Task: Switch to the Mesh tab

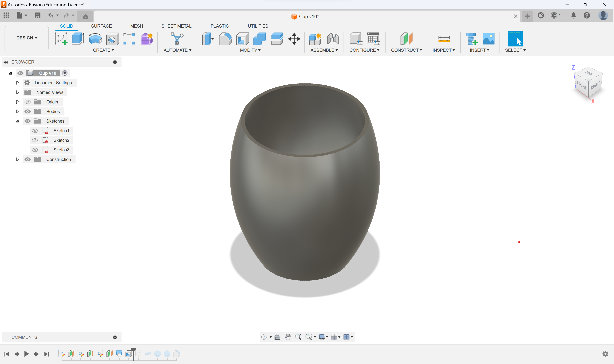Action: pyautogui.click(x=136, y=26)
